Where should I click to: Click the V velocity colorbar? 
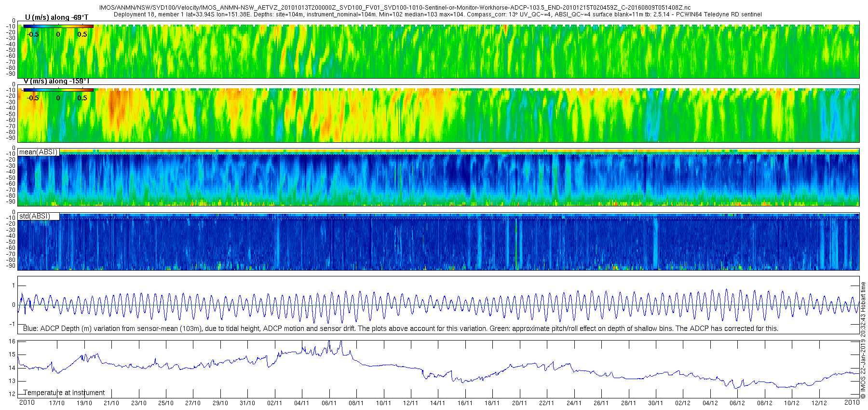click(58, 90)
